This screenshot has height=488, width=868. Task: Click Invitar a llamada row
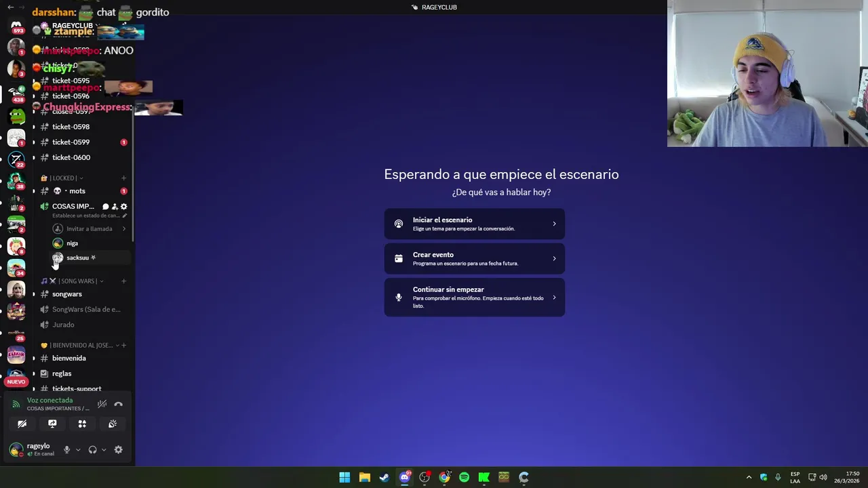pyautogui.click(x=90, y=229)
